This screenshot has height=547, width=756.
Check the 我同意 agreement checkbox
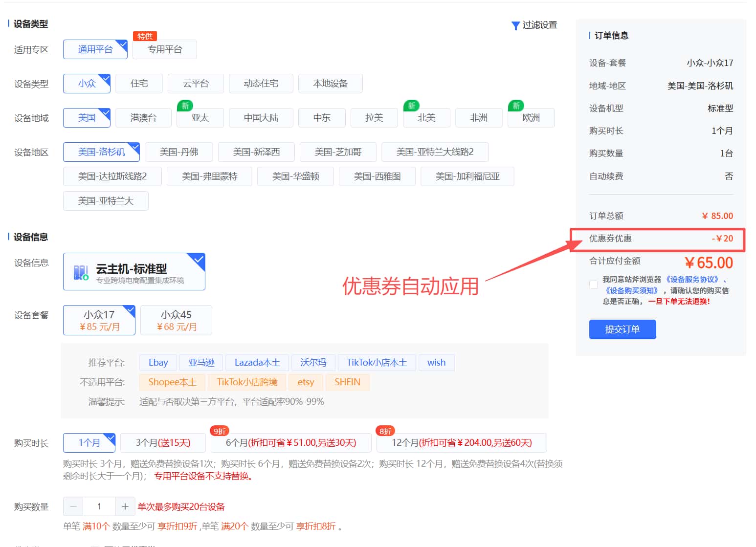(x=593, y=284)
